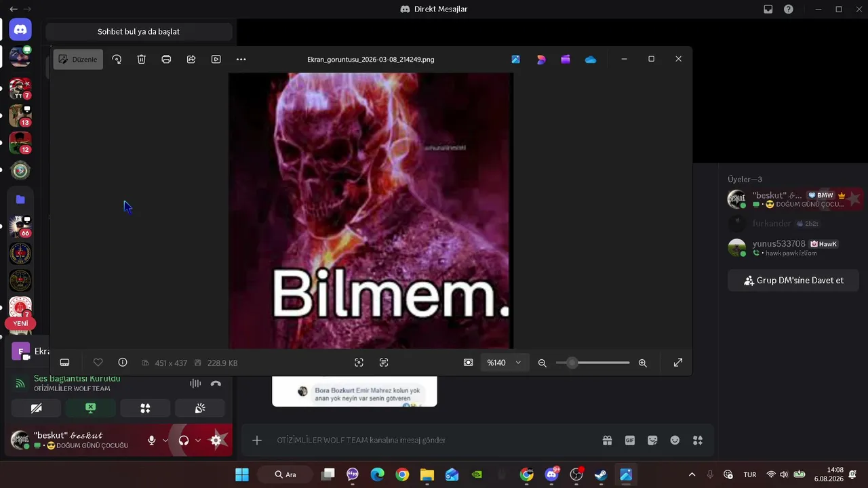The width and height of the screenshot is (868, 488).
Task: Open Designer icon in Photos title bar
Action: pos(540,59)
